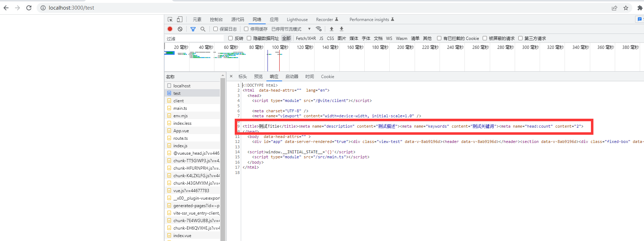Show the 标头 tab for the request
The height and width of the screenshot is (241, 644).
(243, 77)
